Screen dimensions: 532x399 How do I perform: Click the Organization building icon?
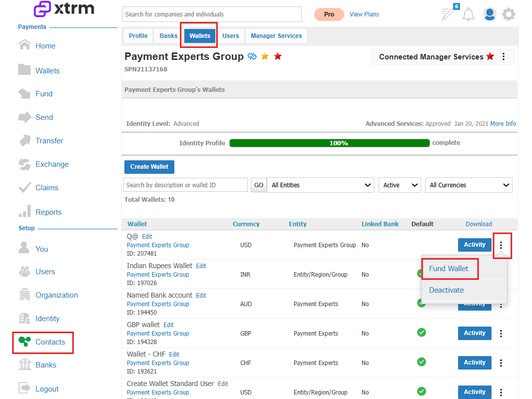(x=25, y=295)
